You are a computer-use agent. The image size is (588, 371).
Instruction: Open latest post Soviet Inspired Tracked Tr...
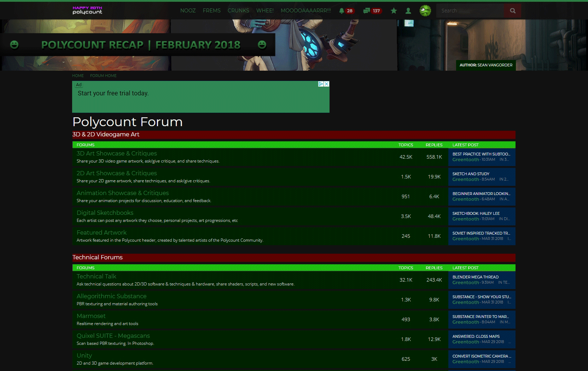tap(481, 233)
